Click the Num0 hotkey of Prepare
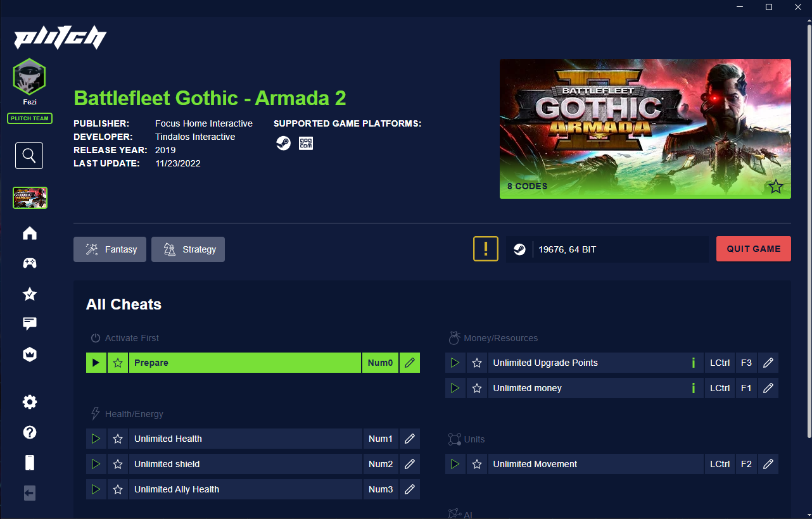 (x=381, y=363)
